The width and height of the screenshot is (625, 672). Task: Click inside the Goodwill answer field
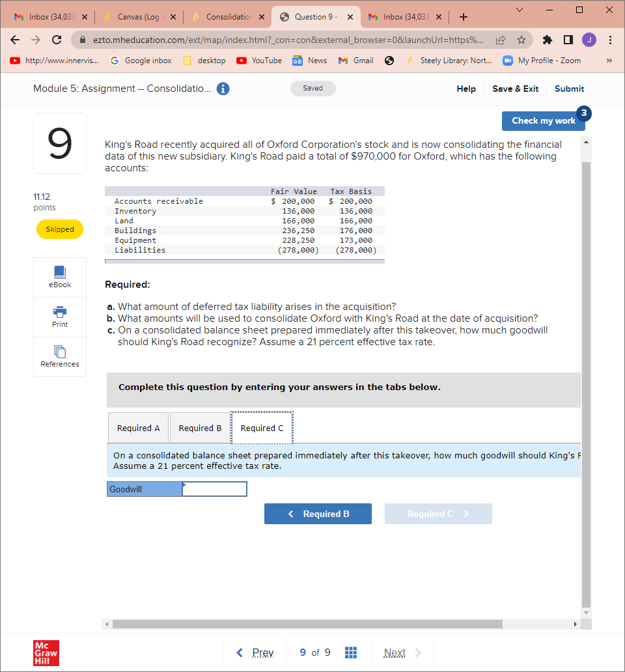pyautogui.click(x=214, y=488)
